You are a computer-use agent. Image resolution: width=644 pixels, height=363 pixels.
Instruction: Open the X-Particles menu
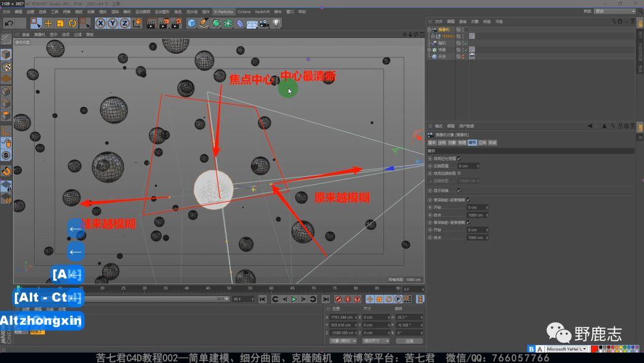tap(224, 11)
